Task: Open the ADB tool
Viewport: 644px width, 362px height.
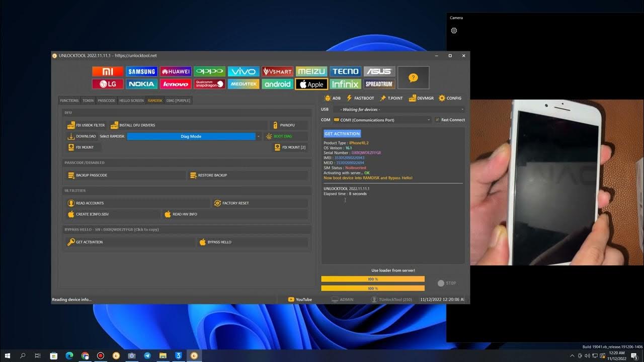Action: coord(333,98)
